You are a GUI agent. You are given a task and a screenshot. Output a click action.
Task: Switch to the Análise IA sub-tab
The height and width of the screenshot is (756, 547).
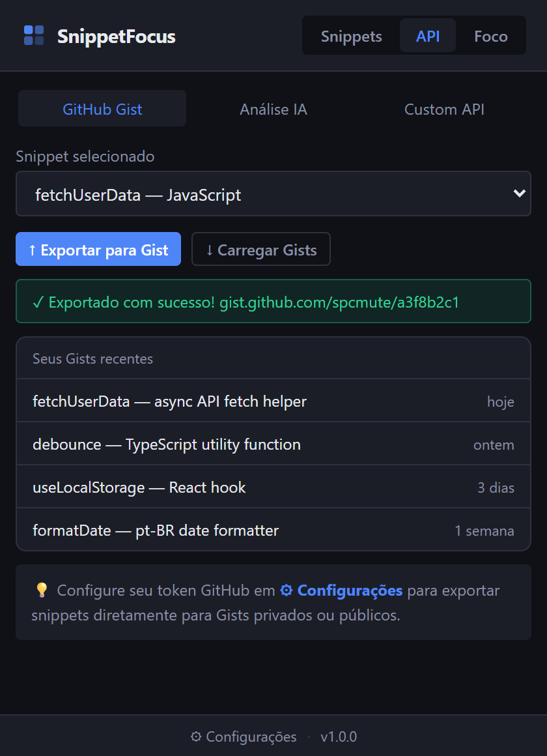(x=273, y=109)
